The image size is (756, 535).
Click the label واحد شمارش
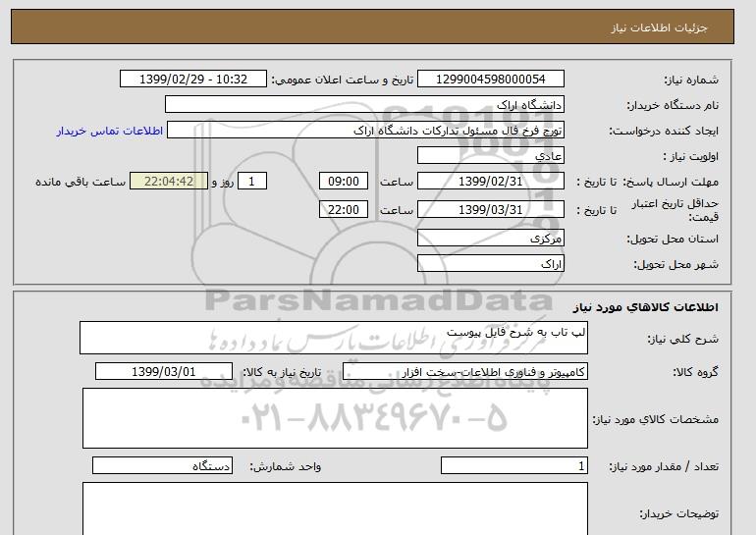point(286,466)
